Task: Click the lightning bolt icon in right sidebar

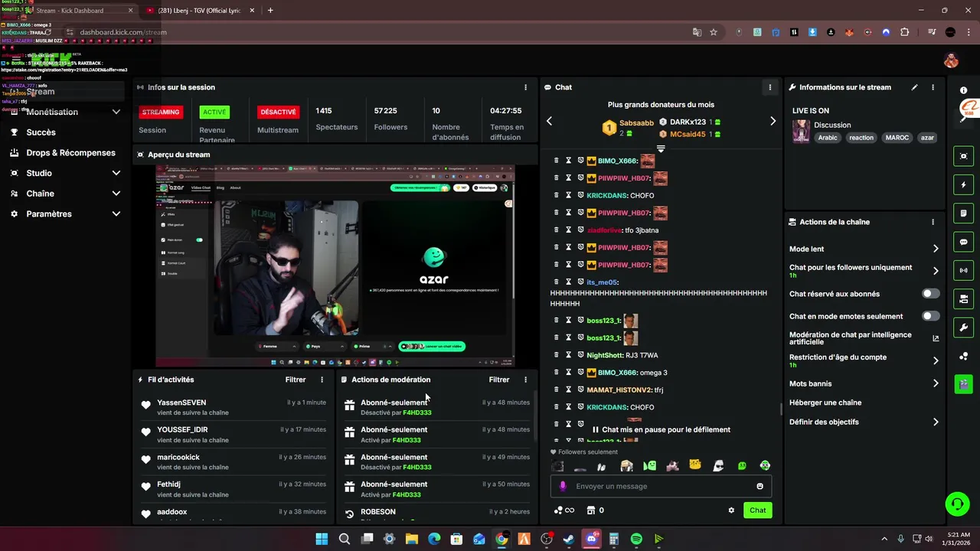Action: coord(963,184)
